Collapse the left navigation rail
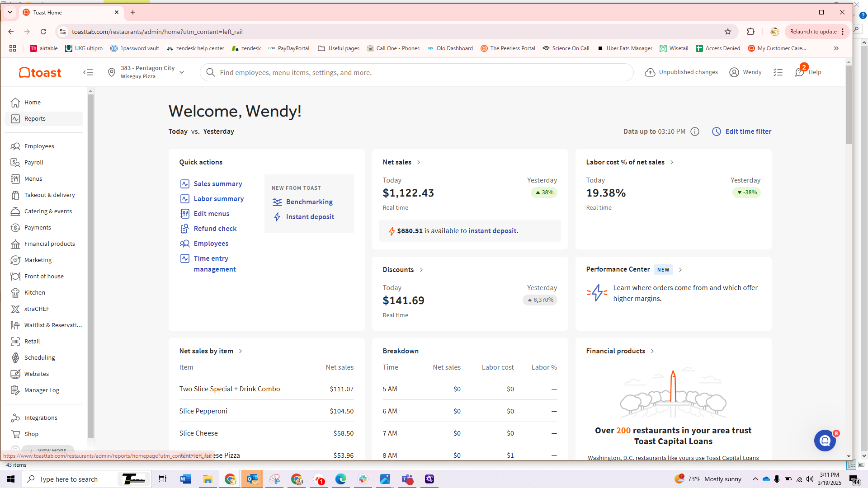 click(x=88, y=72)
